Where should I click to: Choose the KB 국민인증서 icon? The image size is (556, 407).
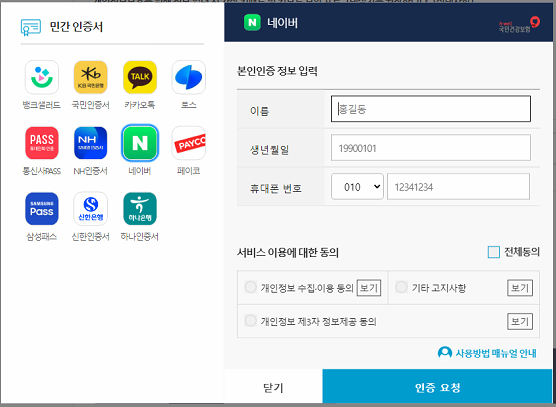tap(91, 77)
